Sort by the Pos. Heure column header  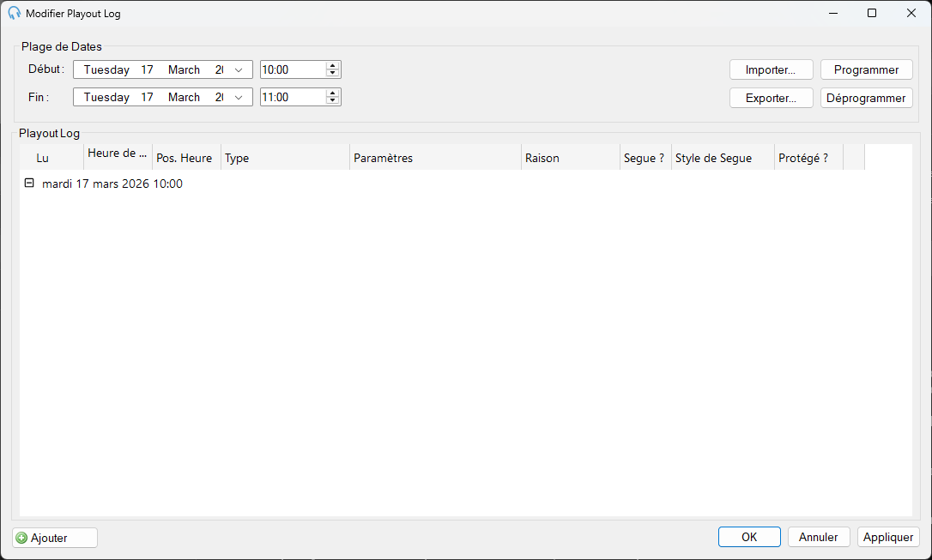[186, 158]
